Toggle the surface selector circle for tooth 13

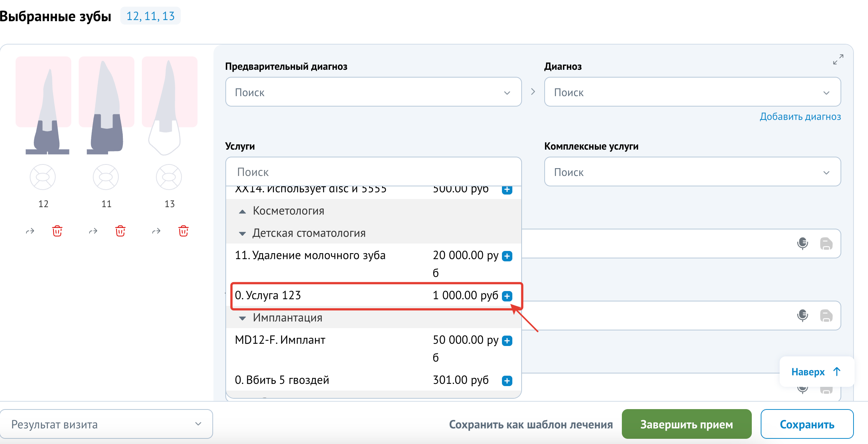[x=169, y=177]
